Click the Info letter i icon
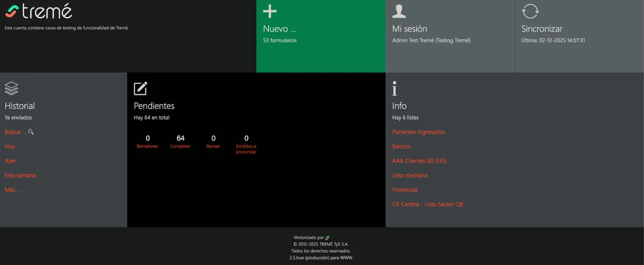644x265 pixels. tap(395, 88)
